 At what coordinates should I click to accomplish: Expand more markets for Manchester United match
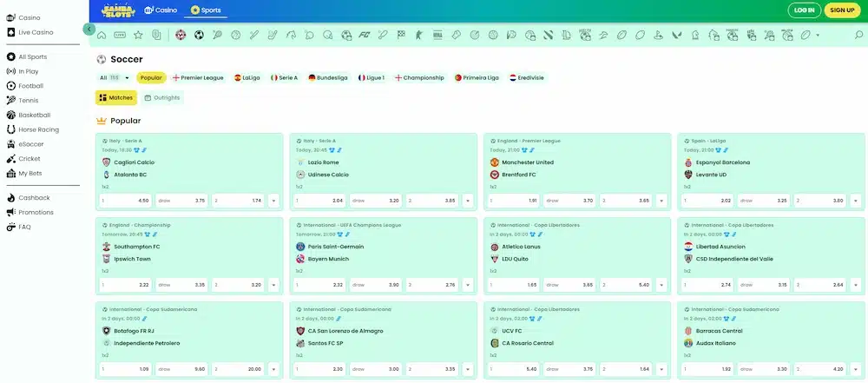pyautogui.click(x=661, y=201)
